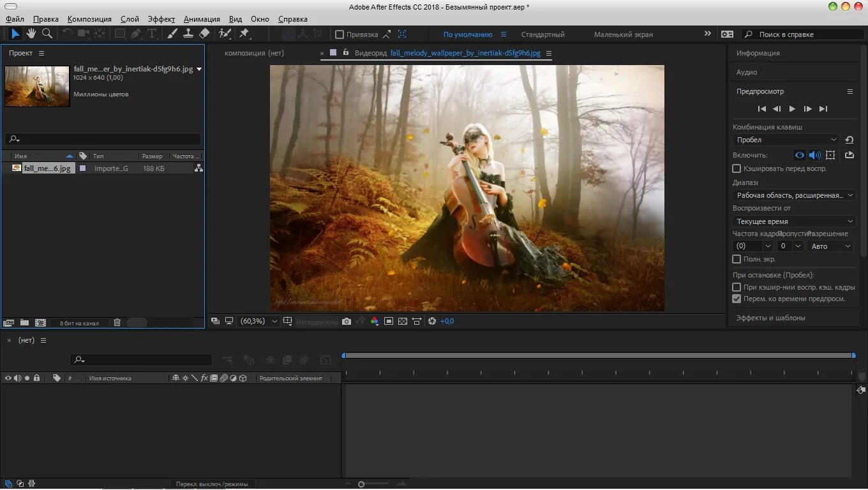Click the trash icon in Project panel
868x490 pixels.
[x=117, y=323]
